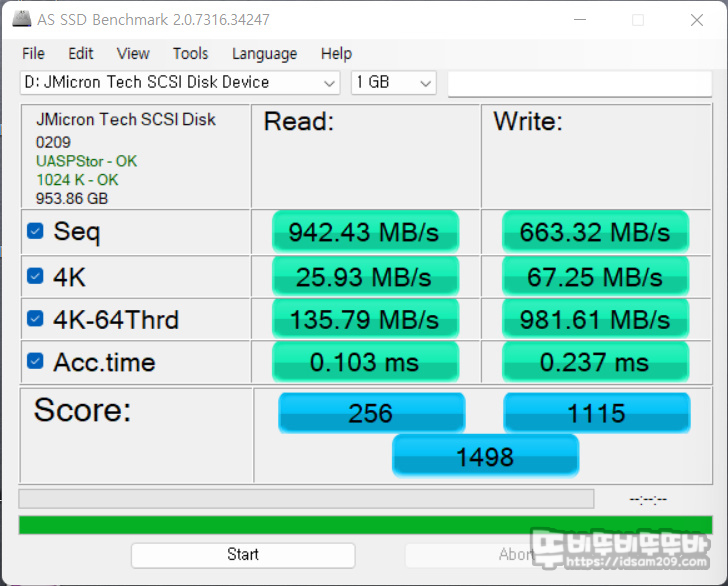Close the AS SSD Benchmark window
The width and height of the screenshot is (728, 586).
(697, 20)
